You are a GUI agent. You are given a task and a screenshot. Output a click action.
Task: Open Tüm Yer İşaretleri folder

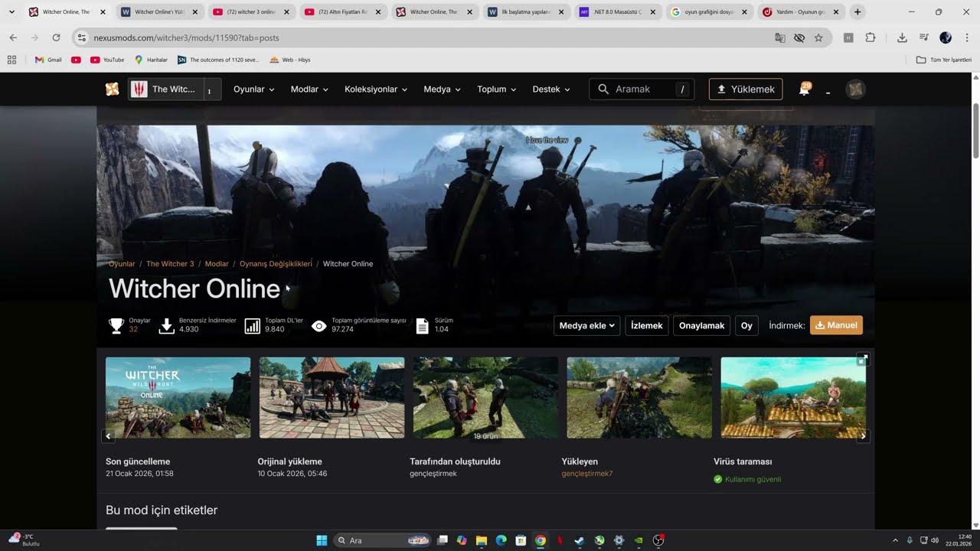click(944, 60)
